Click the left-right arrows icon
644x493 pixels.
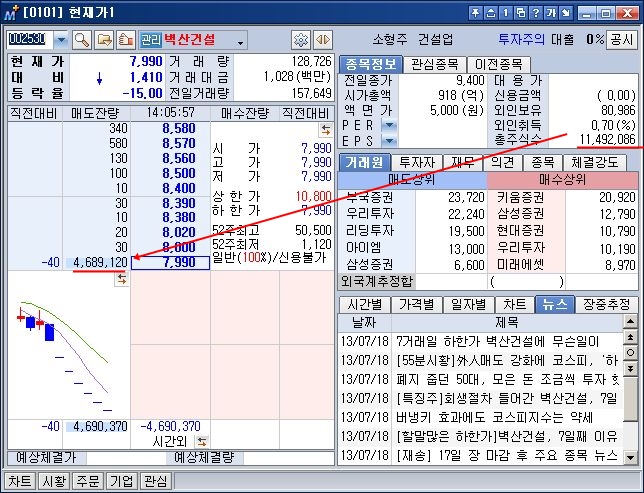tap(322, 40)
